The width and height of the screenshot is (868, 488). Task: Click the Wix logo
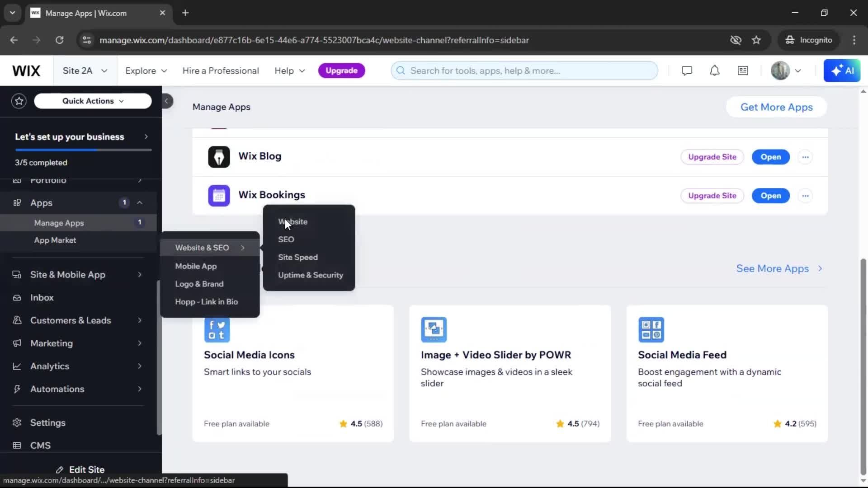(26, 71)
